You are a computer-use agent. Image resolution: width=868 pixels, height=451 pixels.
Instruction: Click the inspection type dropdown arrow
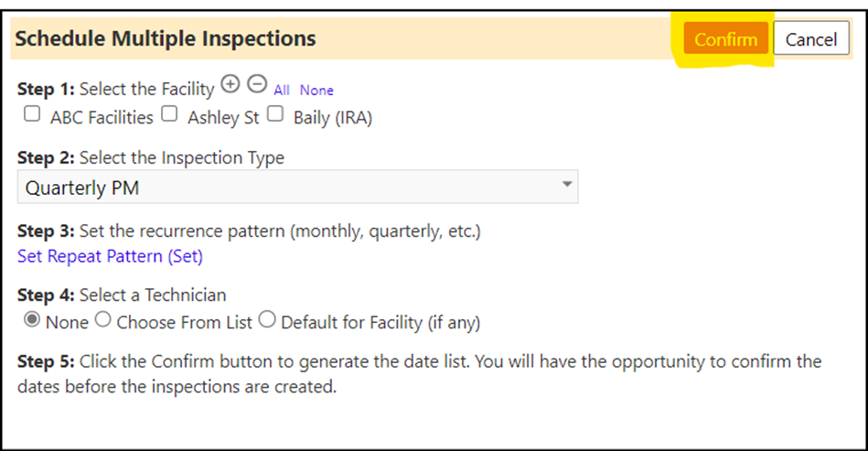(567, 184)
